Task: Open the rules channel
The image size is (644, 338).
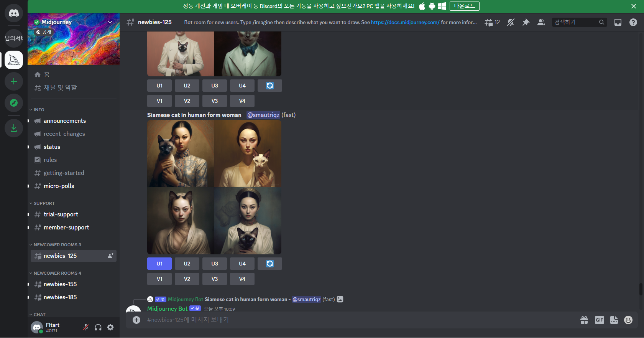Action: pos(74,160)
